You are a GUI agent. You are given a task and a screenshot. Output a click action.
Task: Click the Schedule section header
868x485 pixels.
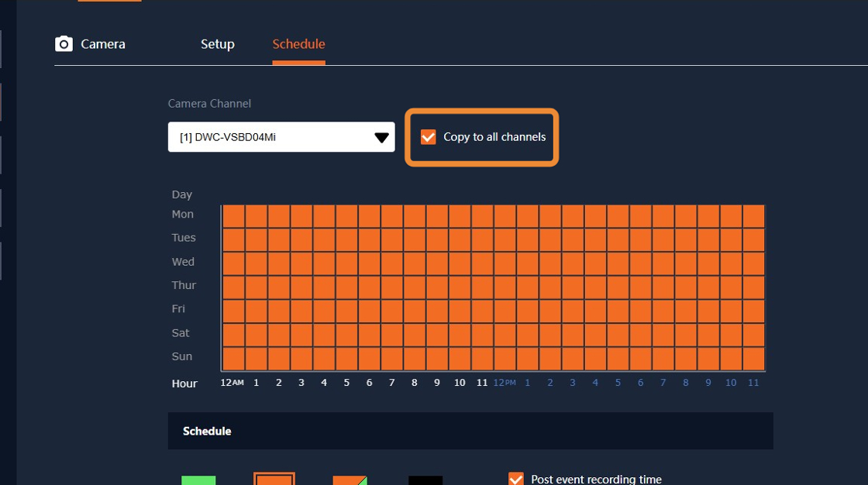pyautogui.click(x=470, y=431)
